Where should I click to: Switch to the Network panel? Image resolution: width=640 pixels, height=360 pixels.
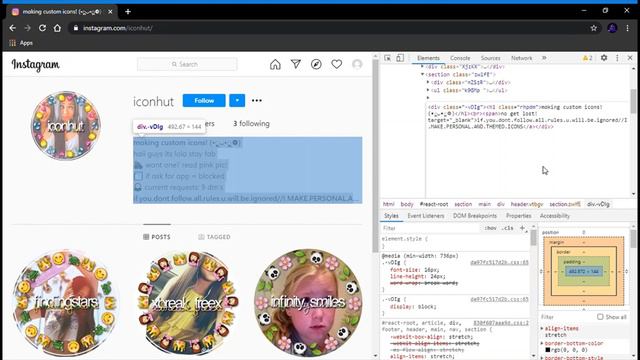pyautogui.click(x=521, y=58)
